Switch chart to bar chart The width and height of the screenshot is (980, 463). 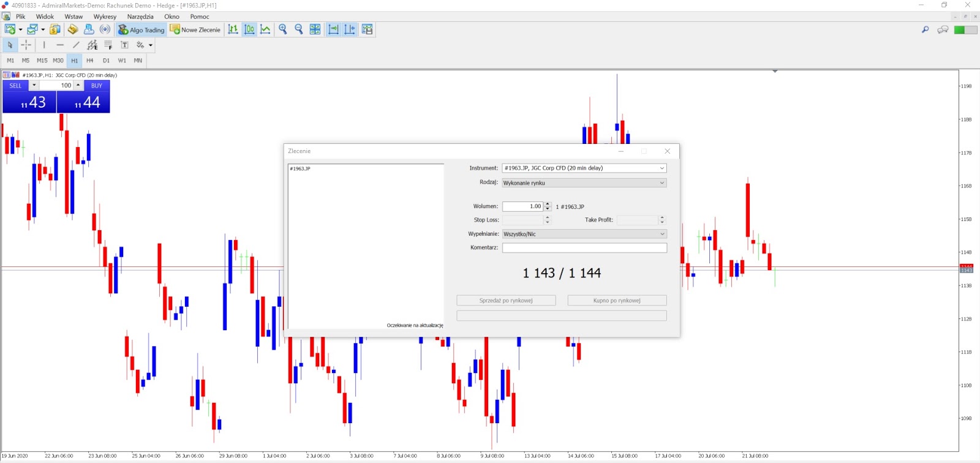click(x=233, y=29)
